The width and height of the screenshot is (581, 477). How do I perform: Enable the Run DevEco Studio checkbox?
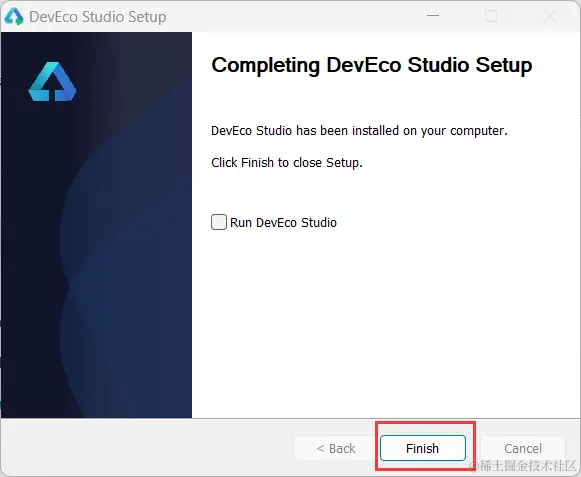pyautogui.click(x=219, y=222)
